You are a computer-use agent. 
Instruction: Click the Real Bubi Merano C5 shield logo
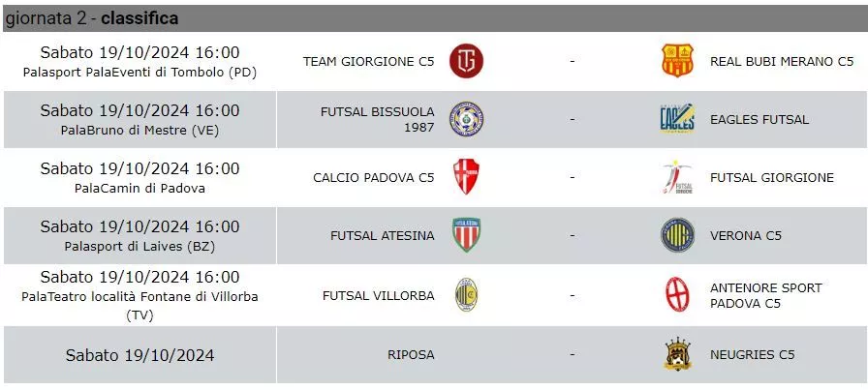click(x=677, y=61)
